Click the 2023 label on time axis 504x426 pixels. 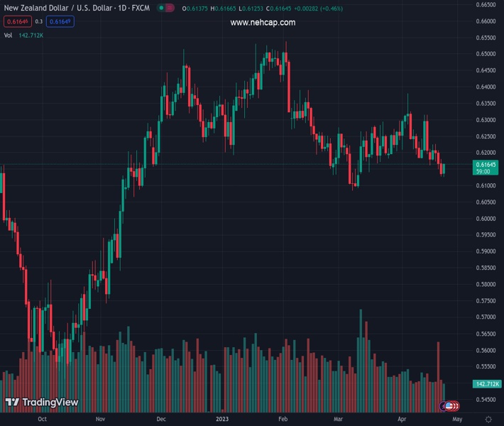(x=221, y=419)
